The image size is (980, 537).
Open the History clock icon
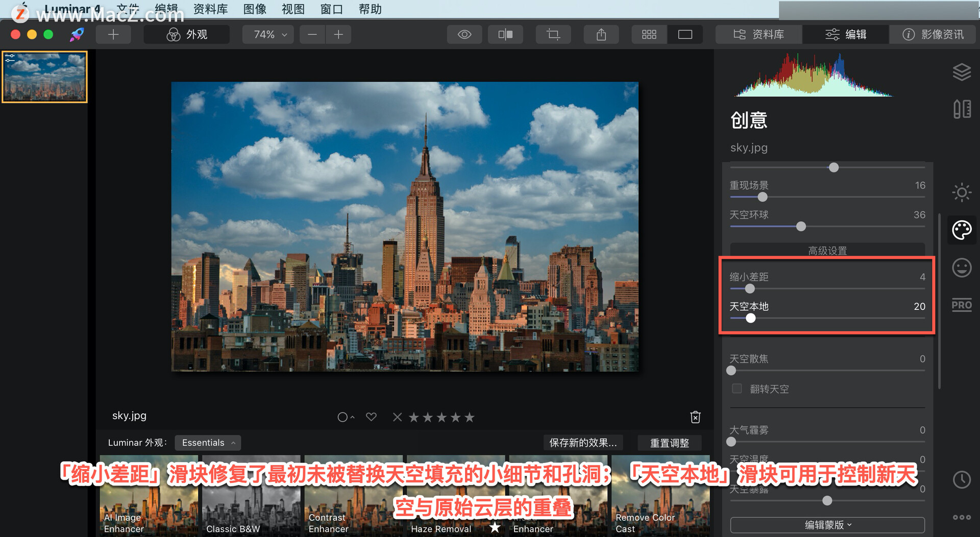(962, 480)
